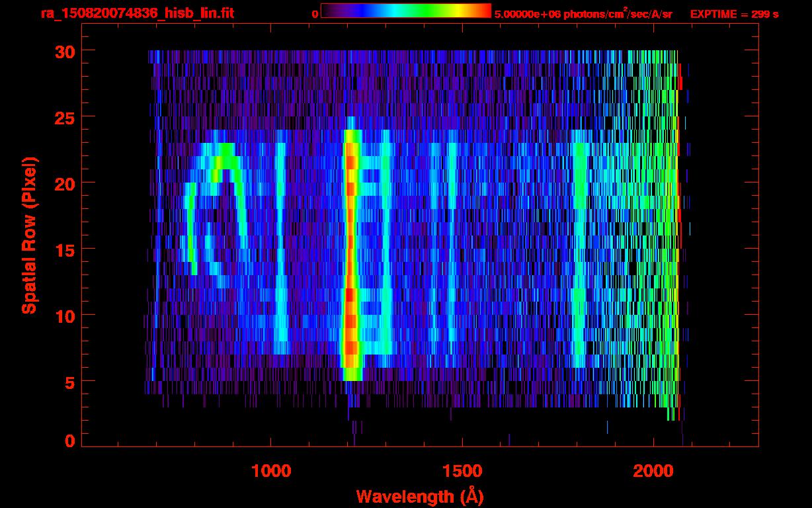Click the y-axis tick label 20
The width and height of the screenshot is (812, 508).
pyautogui.click(x=64, y=183)
